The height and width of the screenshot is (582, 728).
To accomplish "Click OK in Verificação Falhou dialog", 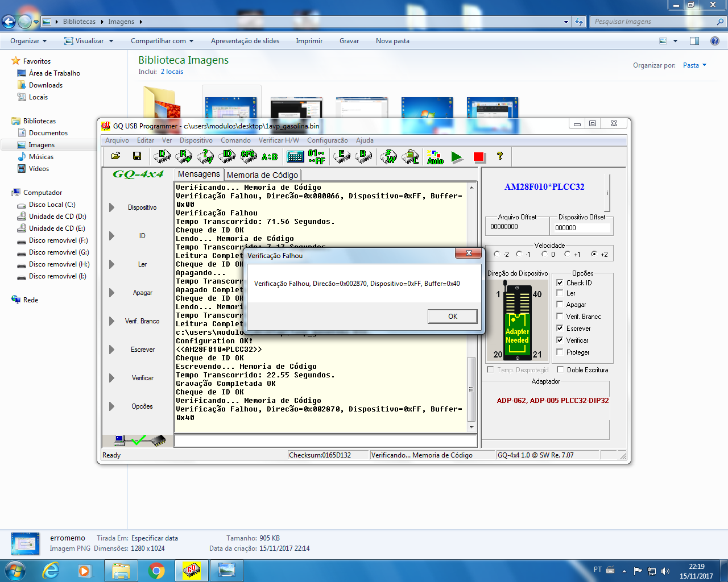I will (452, 317).
